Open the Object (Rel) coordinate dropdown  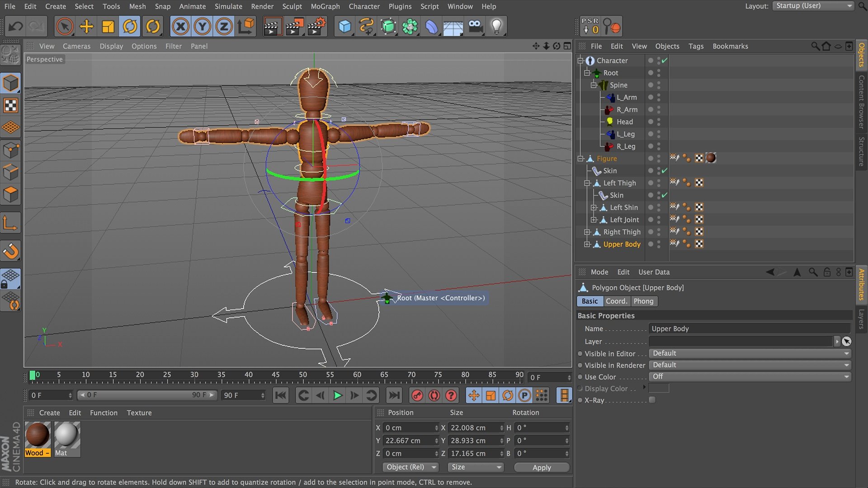[410, 467]
